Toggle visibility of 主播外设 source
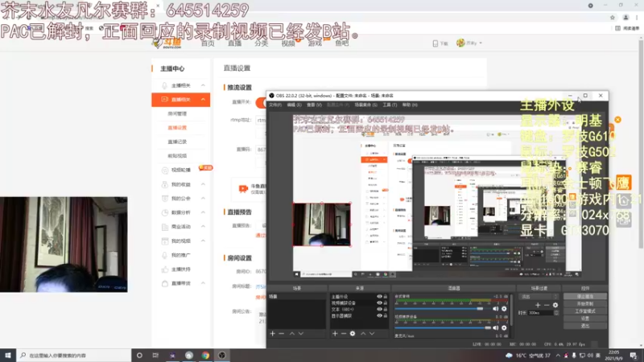644x362 pixels. coord(379,296)
